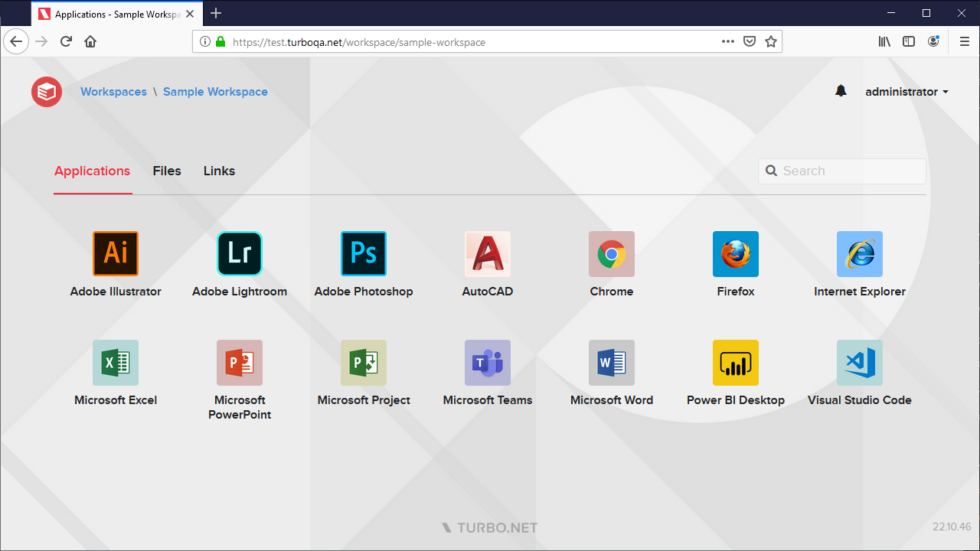
Task: Click the Microsoft Teams label text
Action: [488, 400]
